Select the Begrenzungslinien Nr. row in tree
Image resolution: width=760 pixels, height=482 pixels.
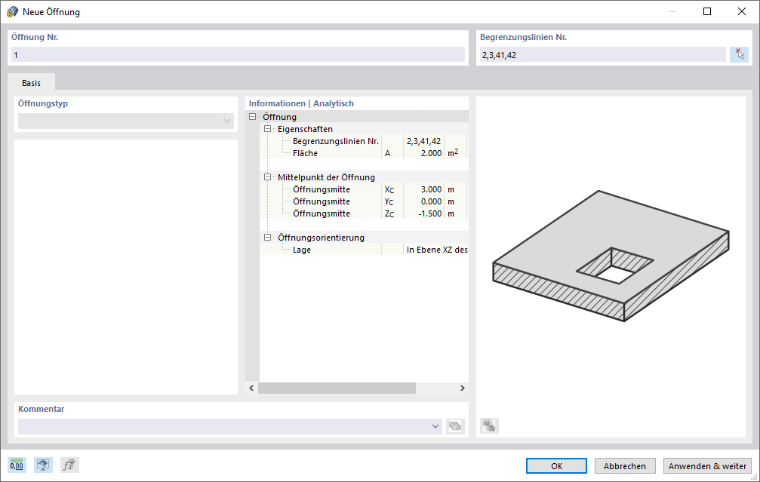364,141
